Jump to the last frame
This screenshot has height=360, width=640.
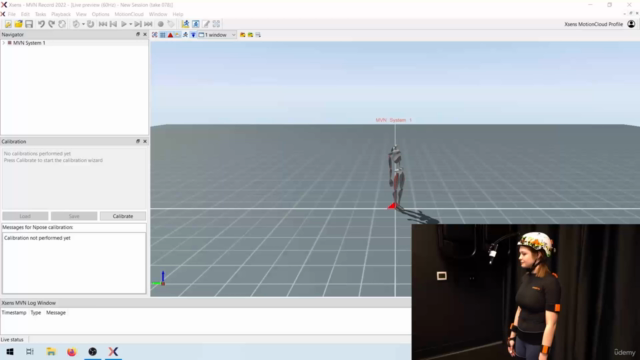[148, 24]
